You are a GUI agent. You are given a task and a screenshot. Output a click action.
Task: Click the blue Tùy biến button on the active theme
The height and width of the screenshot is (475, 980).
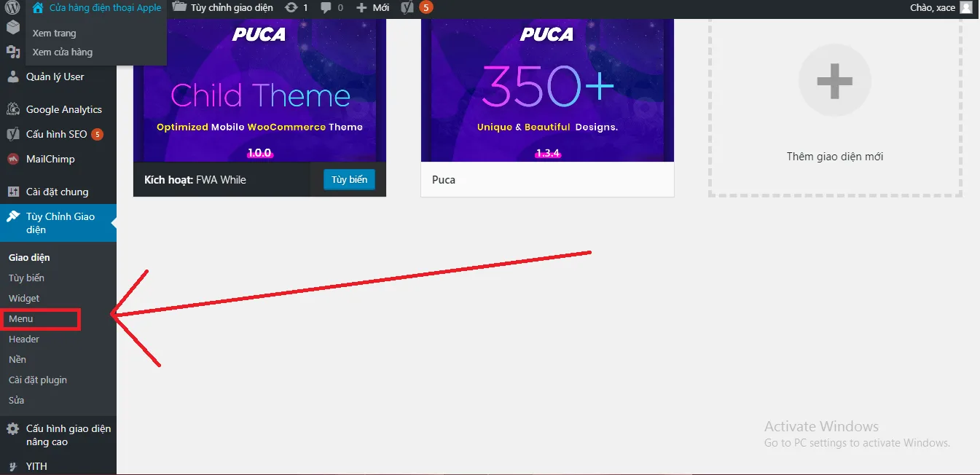(349, 179)
